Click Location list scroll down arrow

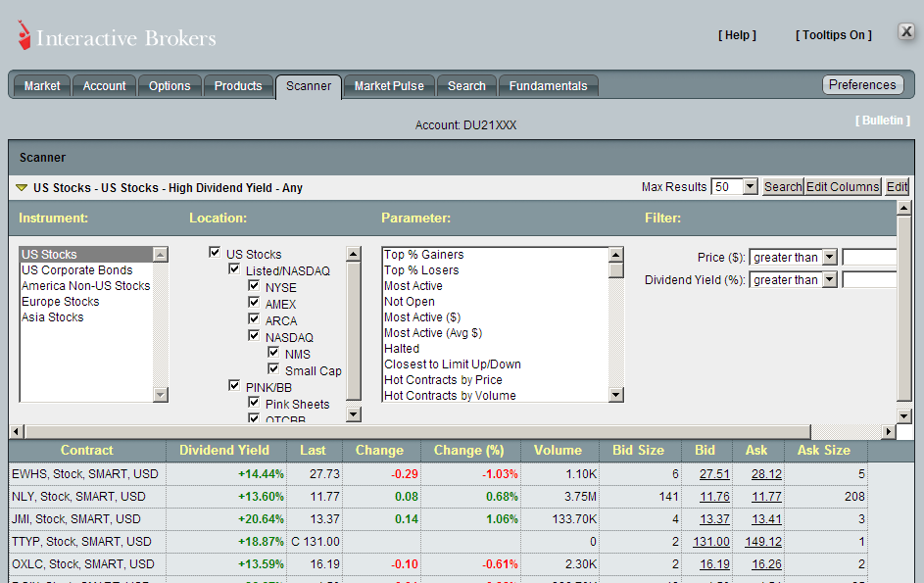point(354,414)
